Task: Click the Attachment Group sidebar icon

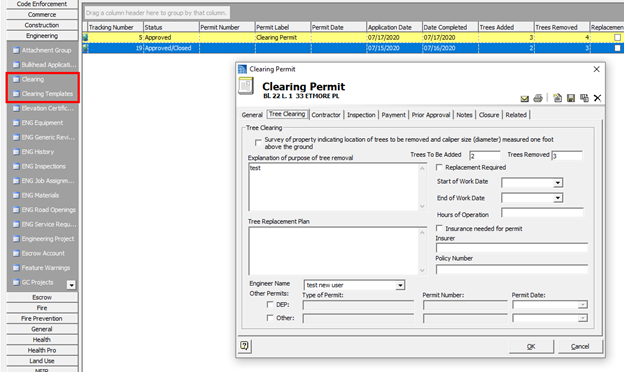Action: (16, 51)
